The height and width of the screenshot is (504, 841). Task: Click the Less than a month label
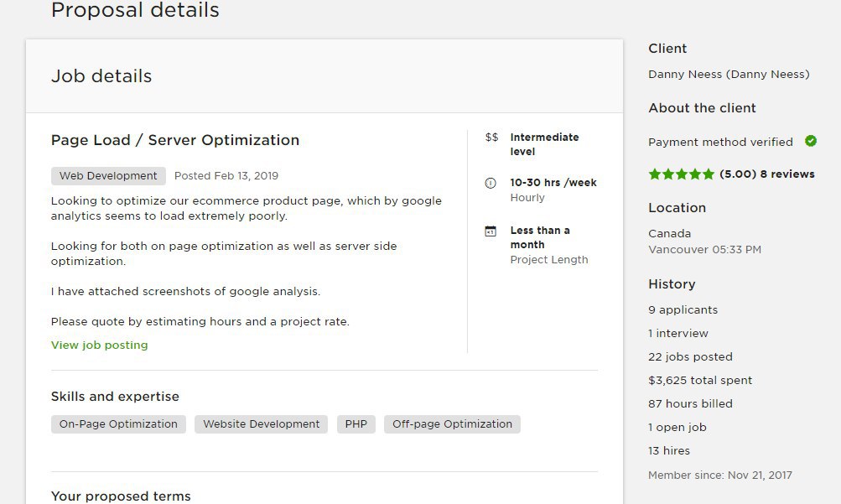(x=540, y=237)
